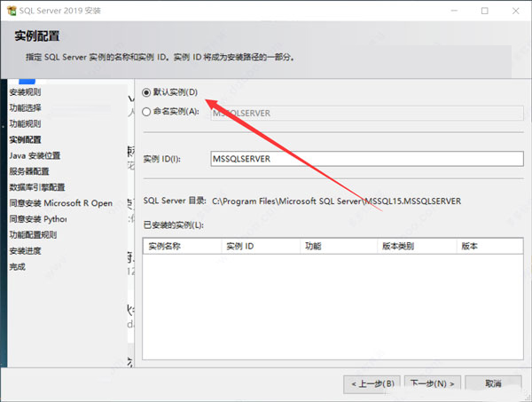Go back with 上一步(B) button

(372, 384)
